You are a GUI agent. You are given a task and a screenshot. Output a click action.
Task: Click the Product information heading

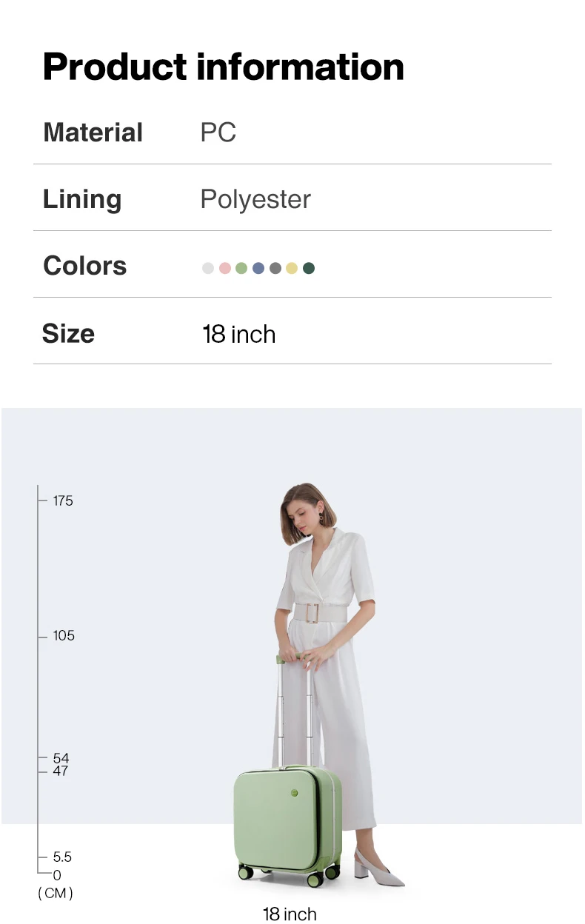click(224, 67)
